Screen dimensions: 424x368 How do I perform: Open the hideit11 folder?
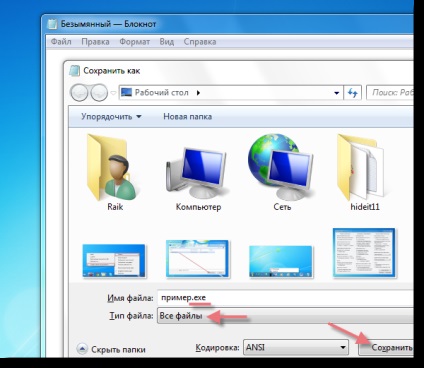coord(361,168)
